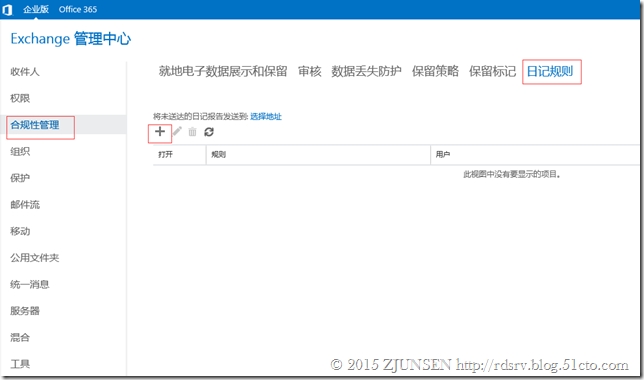644x380 pixels.
Task: Select 合规性管理 in the left navigation
Action: pyautogui.click(x=35, y=124)
